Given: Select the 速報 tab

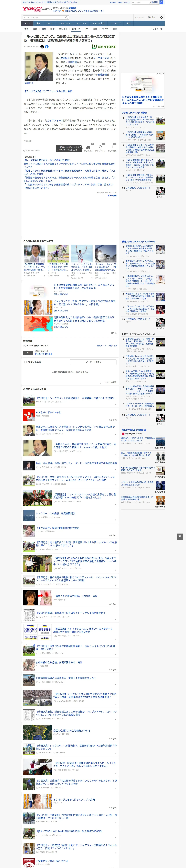Looking at the screenshot, I should coord(38,24).
